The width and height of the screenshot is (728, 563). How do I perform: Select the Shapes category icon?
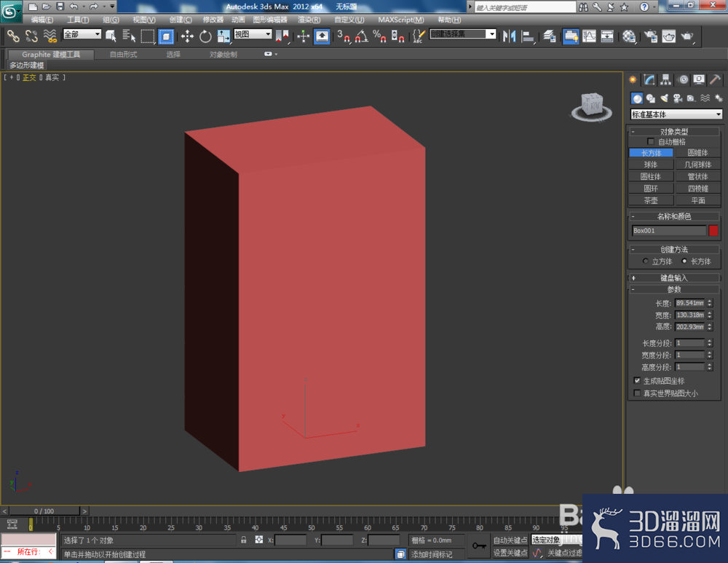(x=650, y=98)
